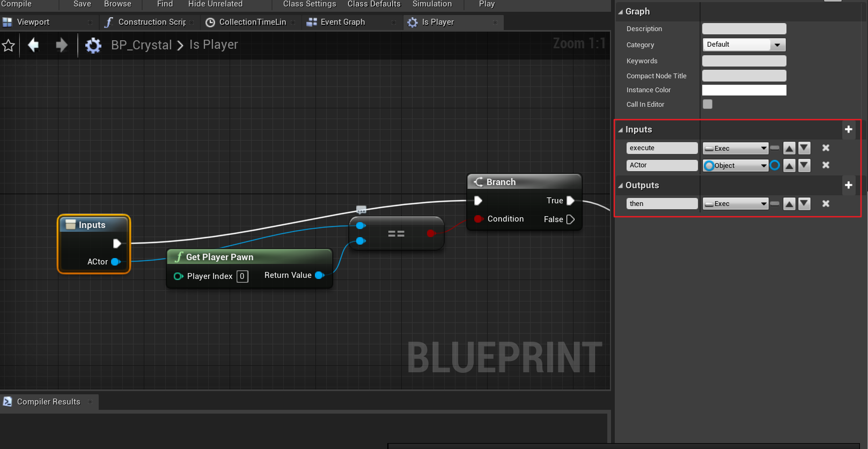Click the CollectionTimeLine clock icon
Image resolution: width=868 pixels, height=449 pixels.
pos(210,22)
